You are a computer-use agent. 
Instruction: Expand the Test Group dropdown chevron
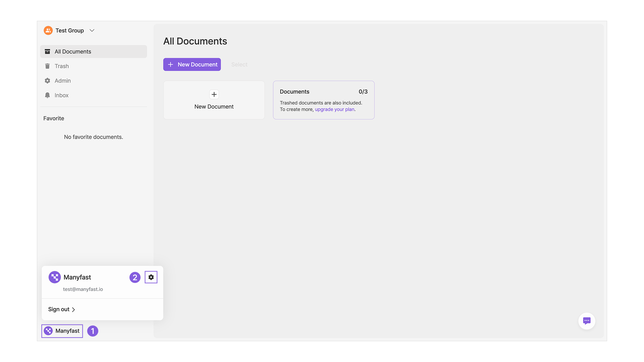pos(92,31)
